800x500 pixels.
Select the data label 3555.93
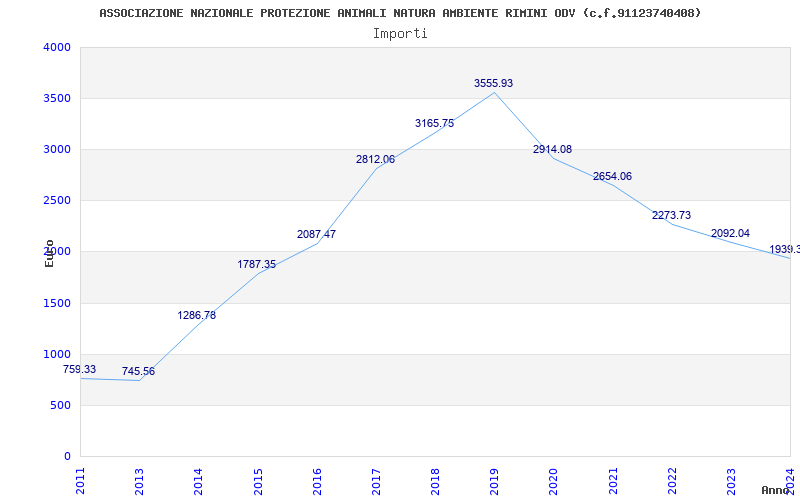pos(493,84)
